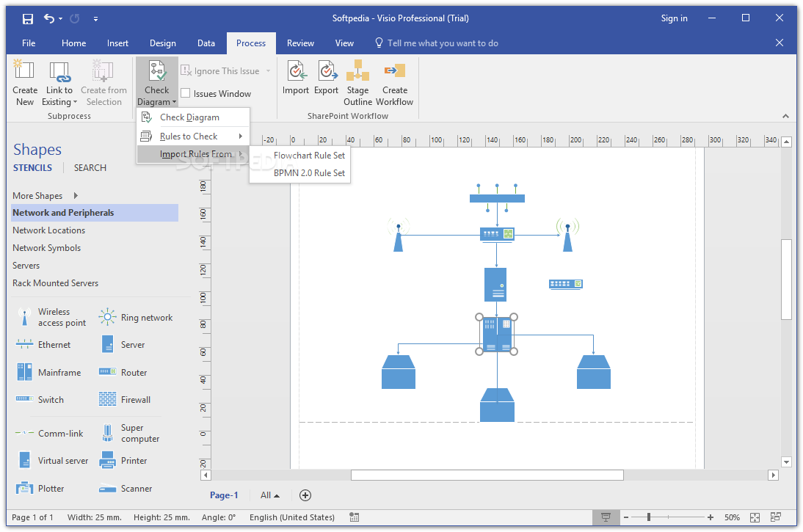Image resolution: width=803 pixels, height=532 pixels.
Task: Select the Switch shape
Action: 40,399
